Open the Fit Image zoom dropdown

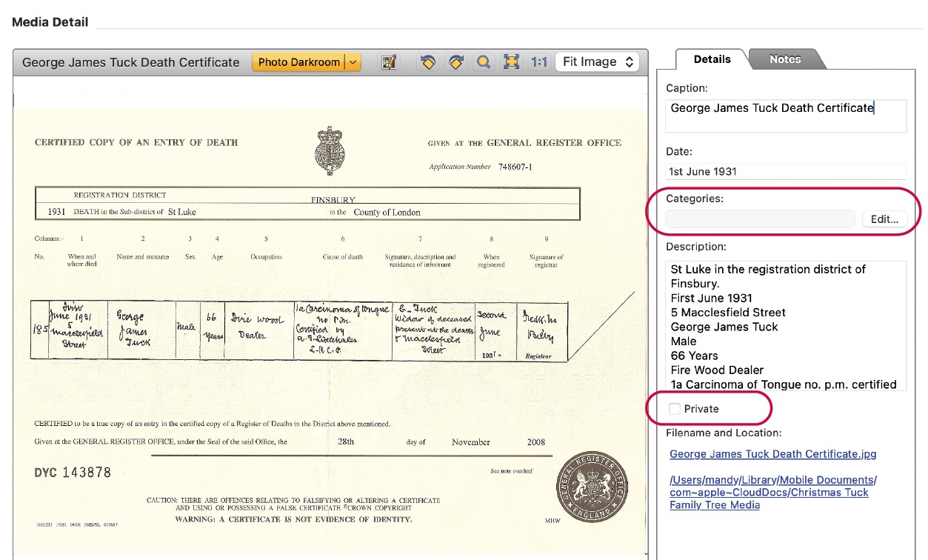pos(598,62)
